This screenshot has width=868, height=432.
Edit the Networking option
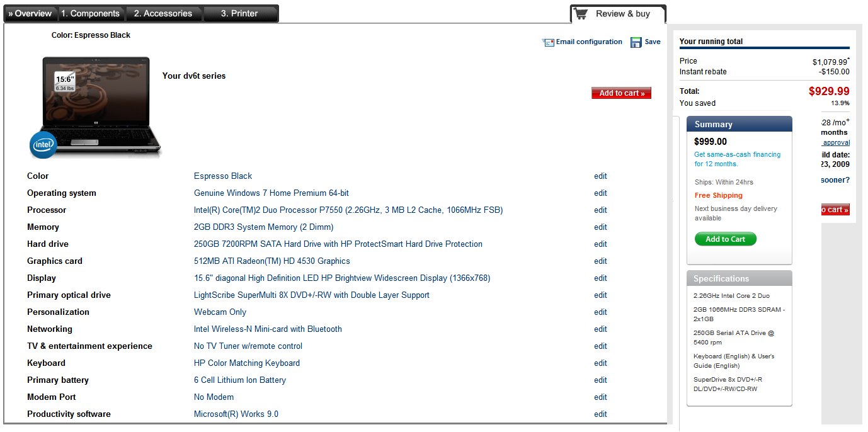tap(600, 329)
